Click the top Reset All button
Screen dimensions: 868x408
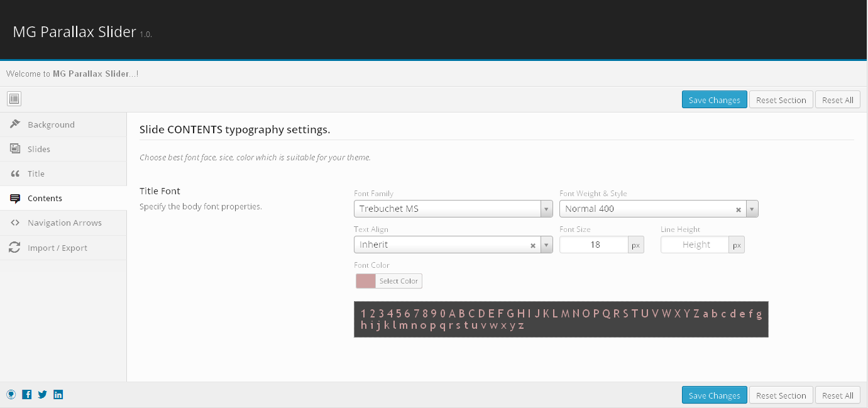tap(838, 100)
